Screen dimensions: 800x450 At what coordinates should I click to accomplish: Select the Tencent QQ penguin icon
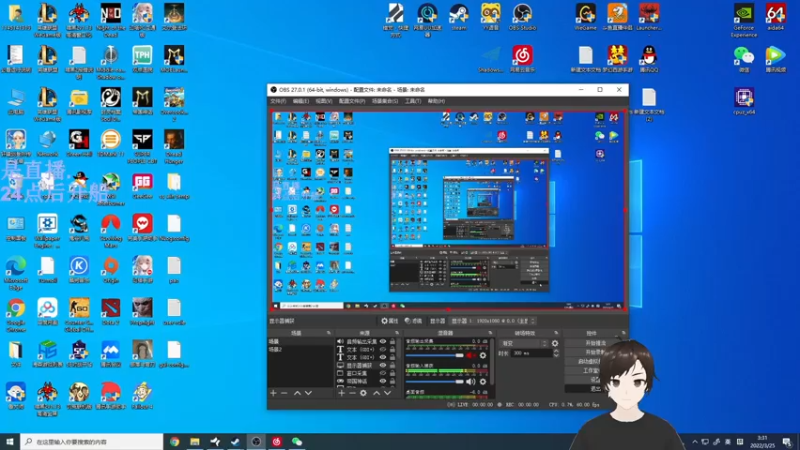pyautogui.click(x=648, y=59)
